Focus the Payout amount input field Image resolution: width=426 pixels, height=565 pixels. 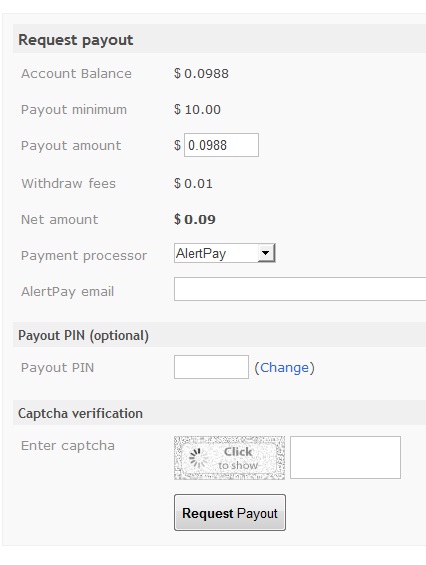click(x=221, y=145)
